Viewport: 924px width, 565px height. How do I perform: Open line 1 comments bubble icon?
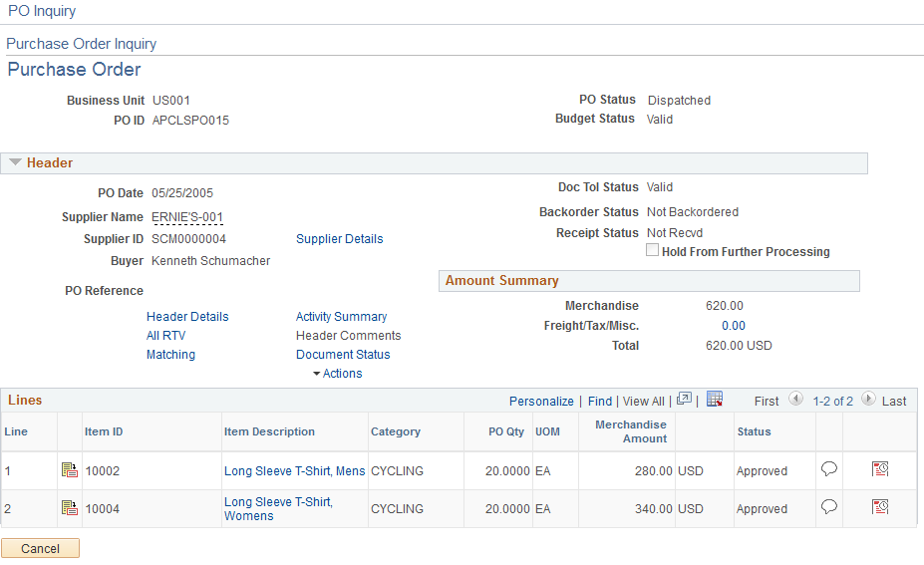[x=828, y=469]
